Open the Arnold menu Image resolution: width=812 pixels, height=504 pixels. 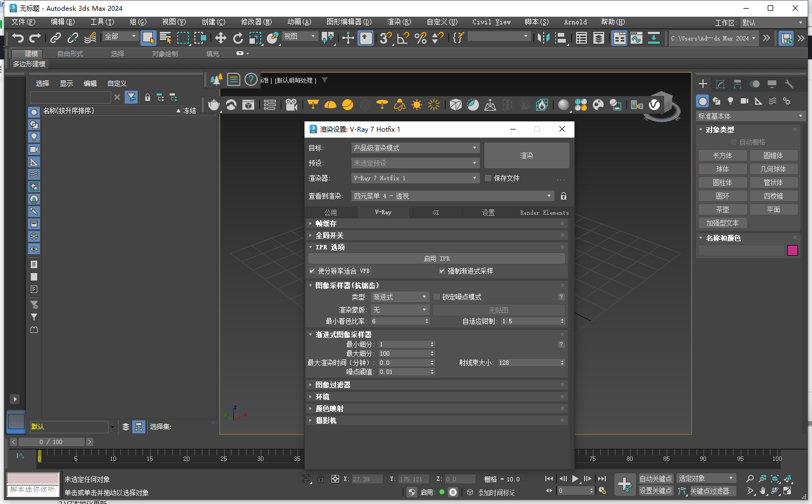tap(574, 22)
